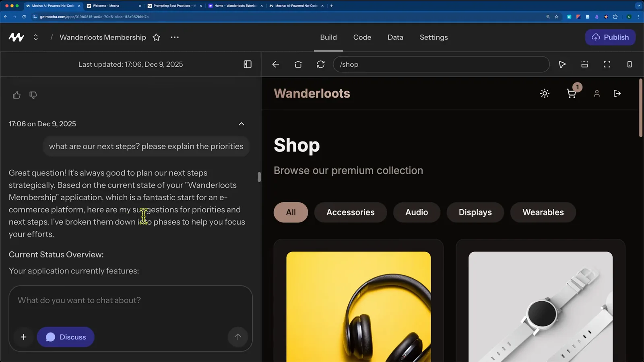Open browser tab search dropdown
Image resolution: width=644 pixels, height=362 pixels.
pos(639,6)
